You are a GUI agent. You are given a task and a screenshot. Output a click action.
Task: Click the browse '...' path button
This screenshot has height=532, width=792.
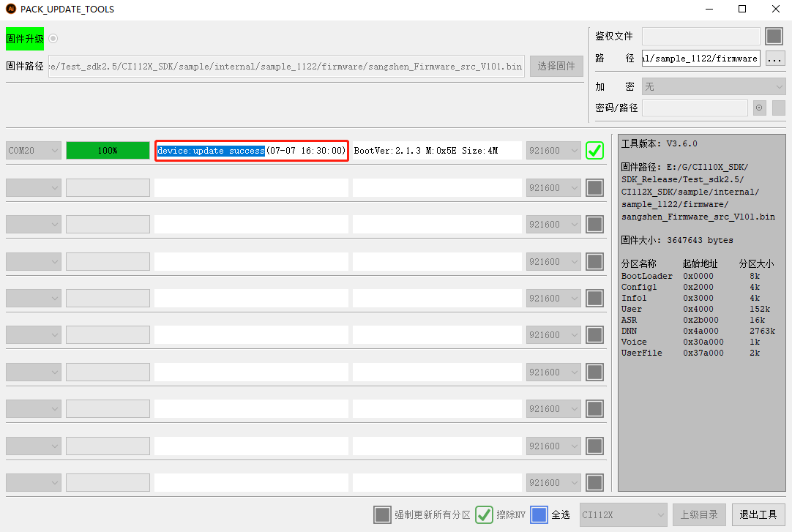click(775, 59)
